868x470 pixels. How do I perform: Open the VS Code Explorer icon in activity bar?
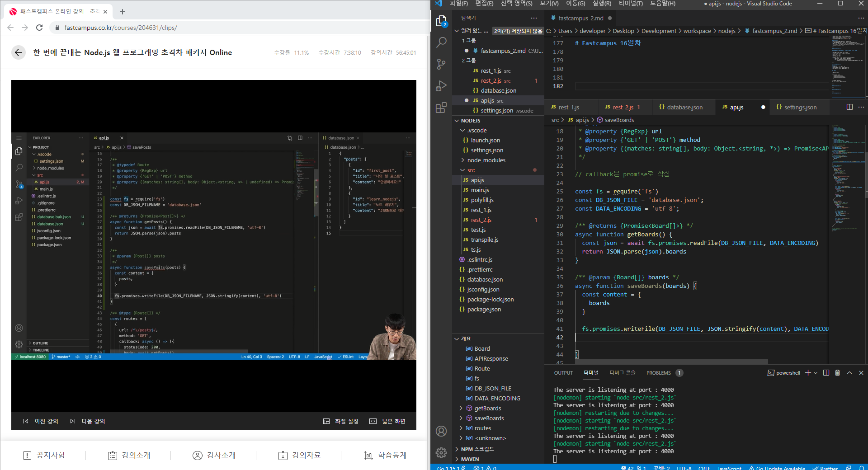441,21
